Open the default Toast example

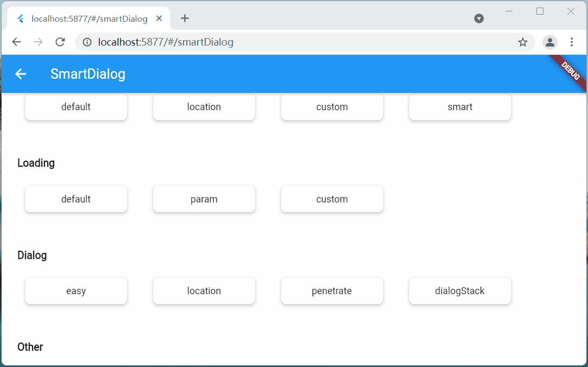coord(75,107)
